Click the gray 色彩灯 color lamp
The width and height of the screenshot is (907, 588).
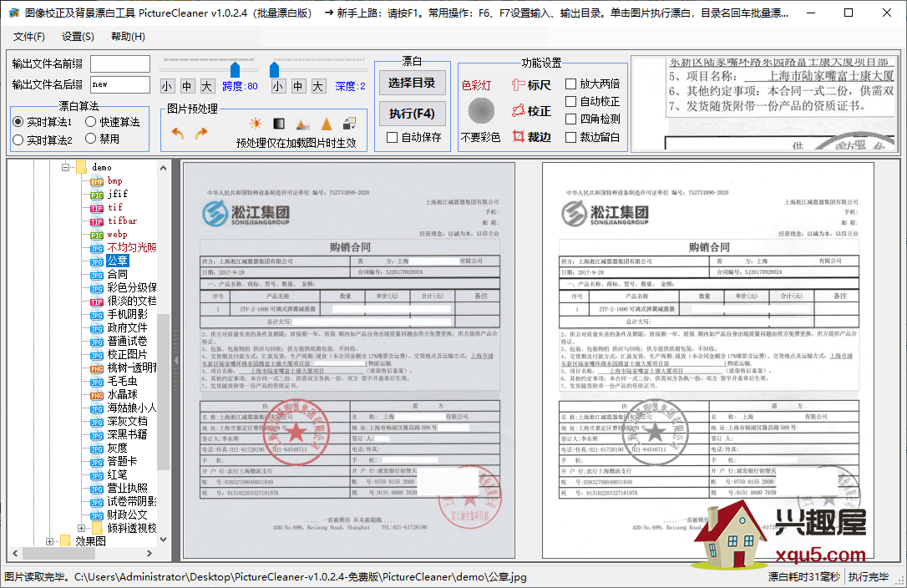[481, 110]
